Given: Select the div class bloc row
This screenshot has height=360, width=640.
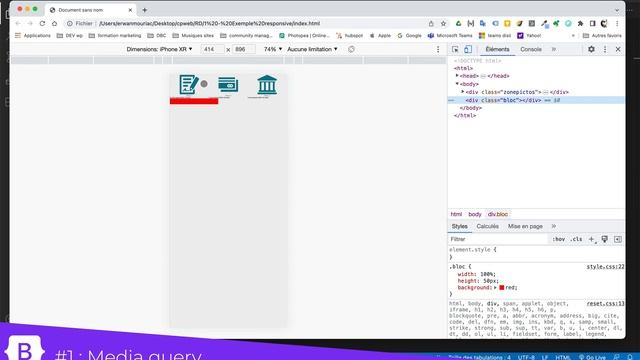Looking at the screenshot, I should pyautogui.click(x=536, y=100).
